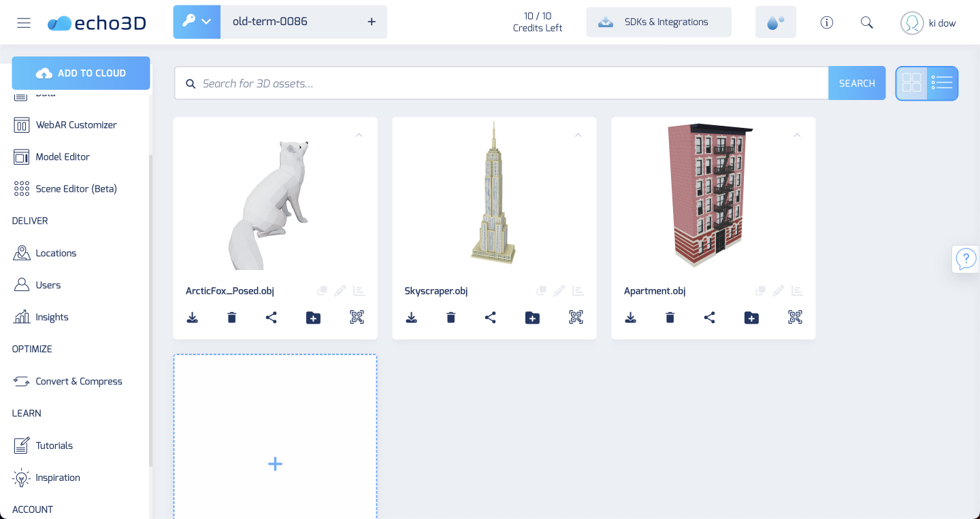Click the water droplets theme icon

[x=775, y=22]
